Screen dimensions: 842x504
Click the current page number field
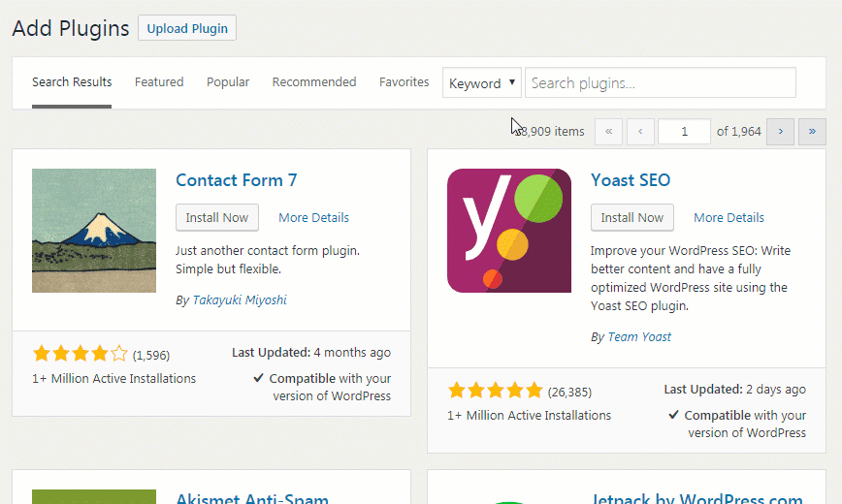click(x=684, y=132)
